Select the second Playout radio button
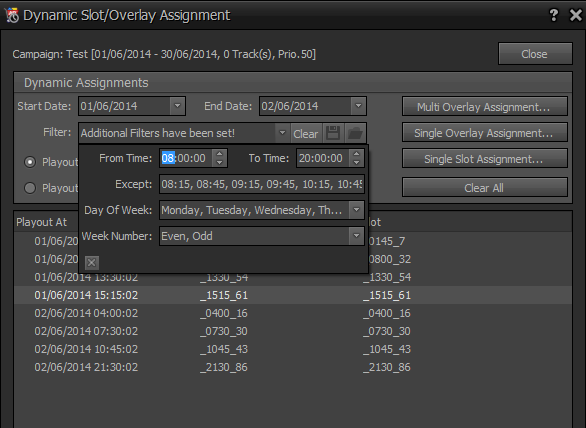The image size is (586, 428). 30,188
